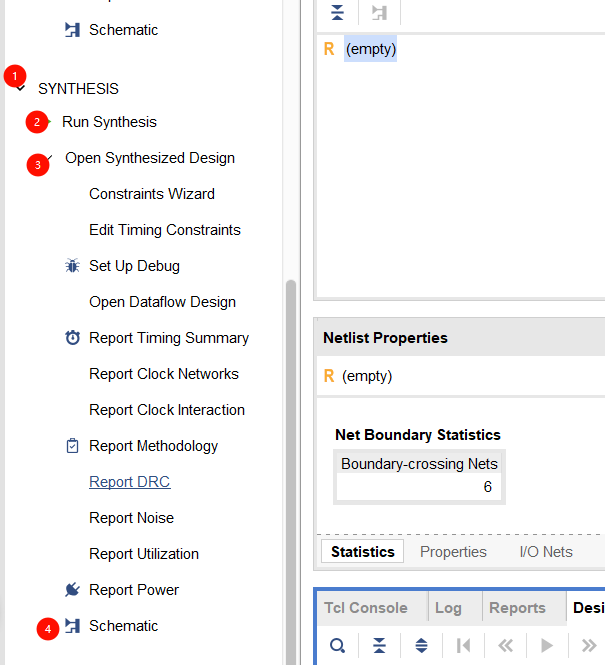Image resolution: width=605 pixels, height=665 pixels.
Task: Click the search magnifier in the bottom console toolbar
Action: [337, 645]
